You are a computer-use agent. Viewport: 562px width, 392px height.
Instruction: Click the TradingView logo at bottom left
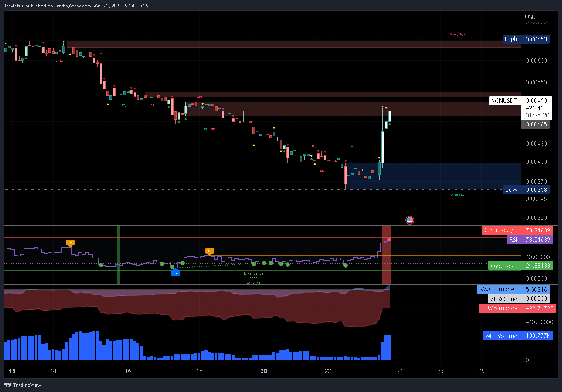point(22,385)
